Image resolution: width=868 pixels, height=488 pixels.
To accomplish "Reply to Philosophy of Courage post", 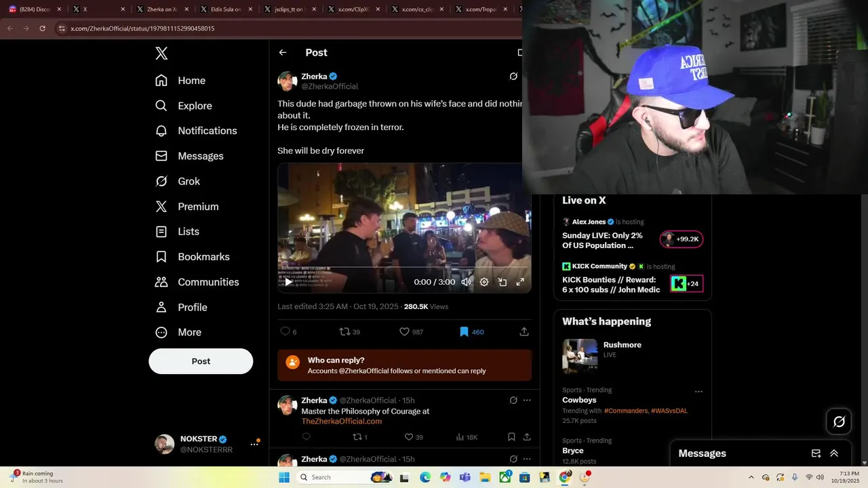I will click(306, 437).
